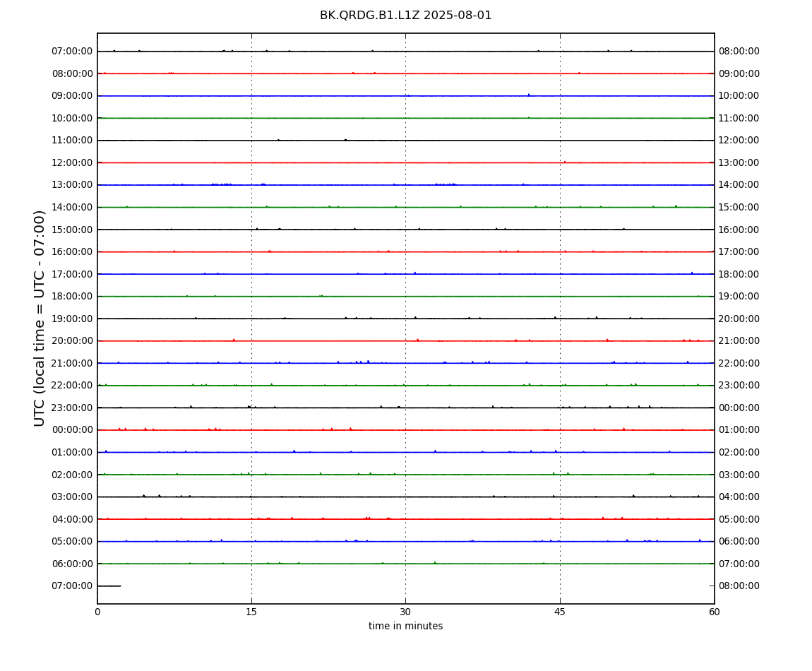Click the left axis label 13:00:00
Image resolution: width=812 pixels, height=671 pixels.
point(72,185)
